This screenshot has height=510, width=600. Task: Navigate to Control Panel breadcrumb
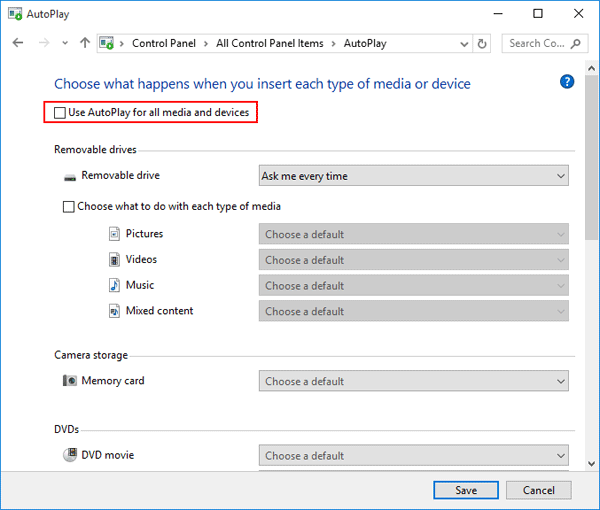(x=164, y=44)
